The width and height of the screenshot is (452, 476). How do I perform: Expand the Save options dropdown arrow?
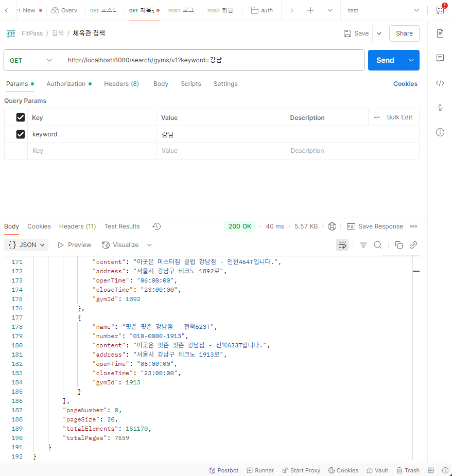click(379, 33)
